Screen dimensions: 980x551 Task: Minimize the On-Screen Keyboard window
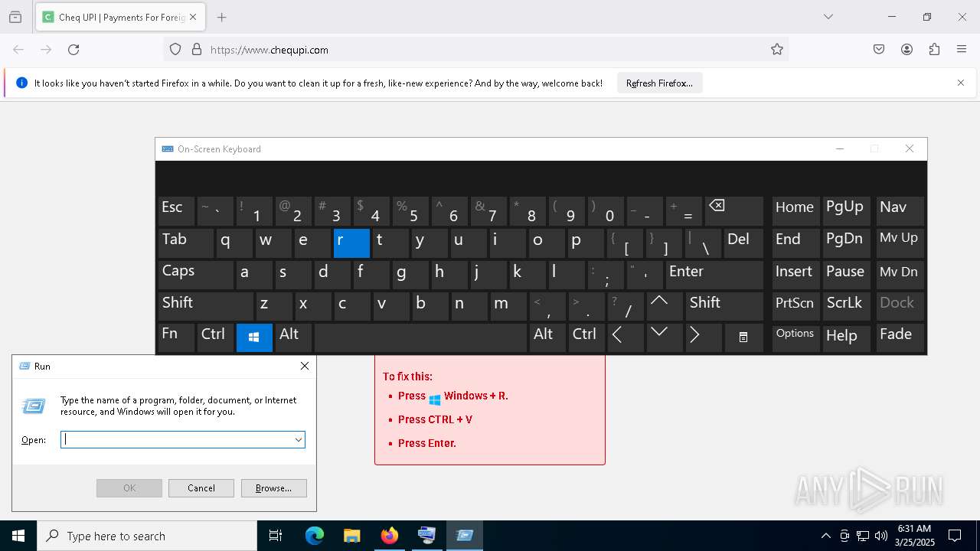(840, 149)
